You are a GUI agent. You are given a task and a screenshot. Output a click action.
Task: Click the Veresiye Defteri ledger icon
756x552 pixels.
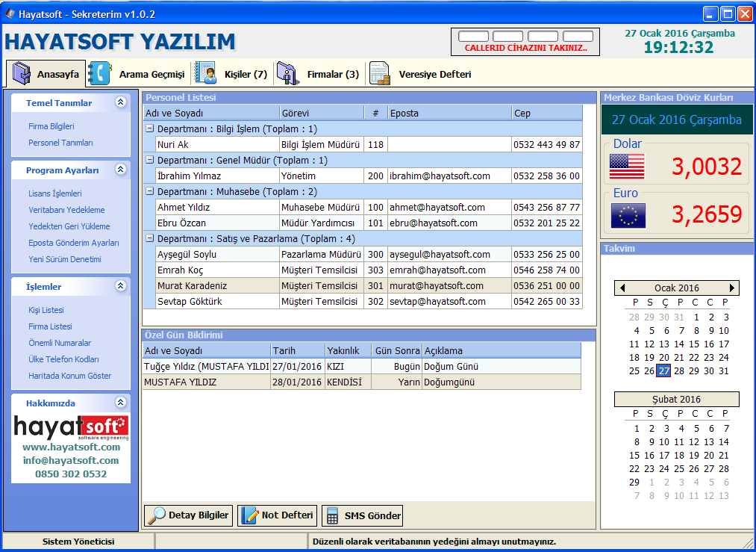pyautogui.click(x=380, y=74)
